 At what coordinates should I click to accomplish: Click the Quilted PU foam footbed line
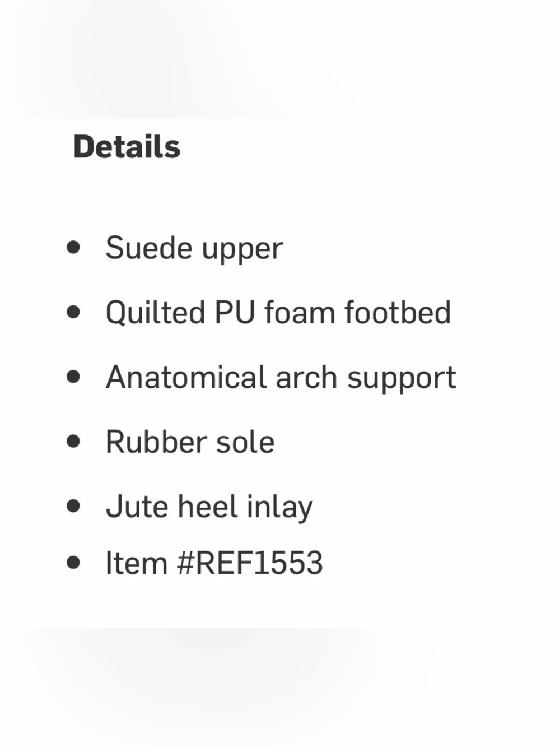(x=278, y=312)
